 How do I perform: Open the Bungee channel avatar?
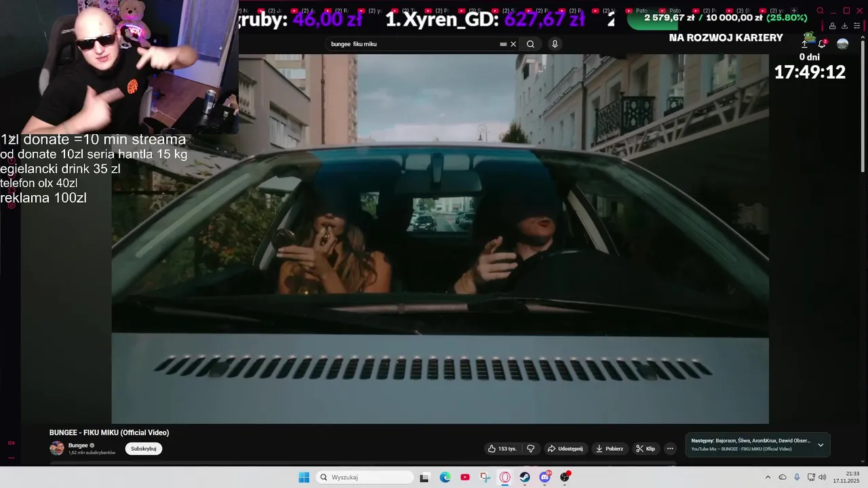(x=57, y=448)
